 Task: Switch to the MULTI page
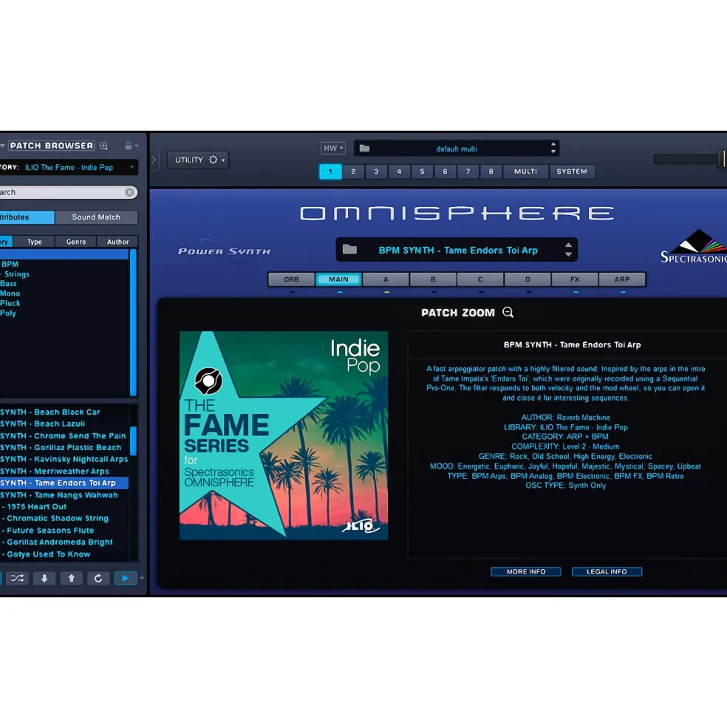click(x=525, y=171)
